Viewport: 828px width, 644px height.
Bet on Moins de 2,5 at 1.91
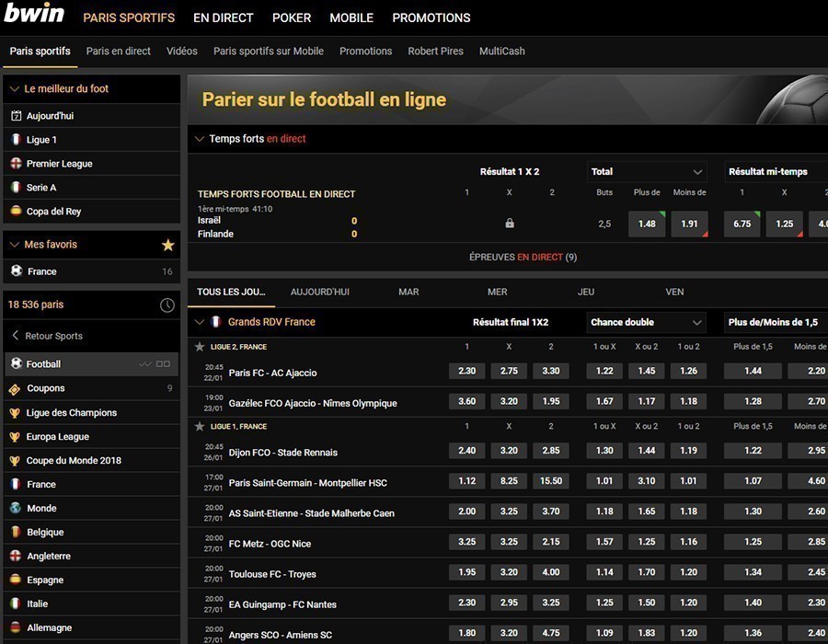pos(689,224)
